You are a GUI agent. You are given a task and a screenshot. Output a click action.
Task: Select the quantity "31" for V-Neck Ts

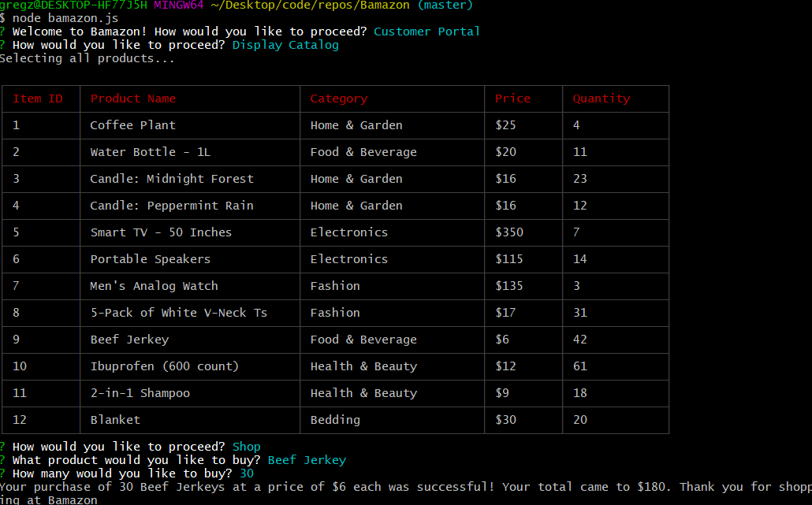[580, 313]
